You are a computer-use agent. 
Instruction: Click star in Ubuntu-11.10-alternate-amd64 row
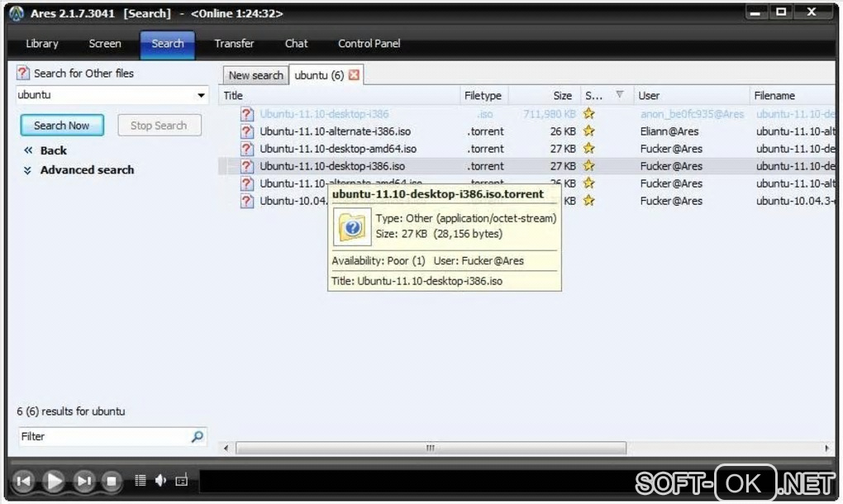[589, 183]
